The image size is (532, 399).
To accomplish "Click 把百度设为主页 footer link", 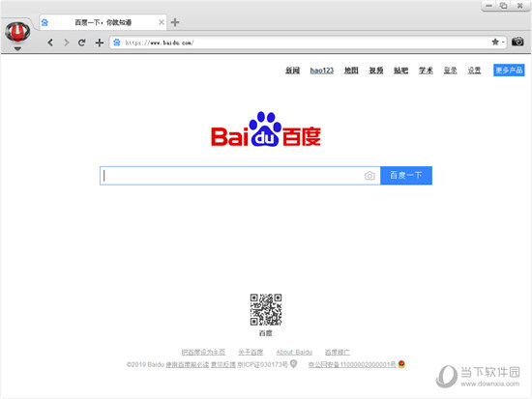I will pyautogui.click(x=203, y=353).
